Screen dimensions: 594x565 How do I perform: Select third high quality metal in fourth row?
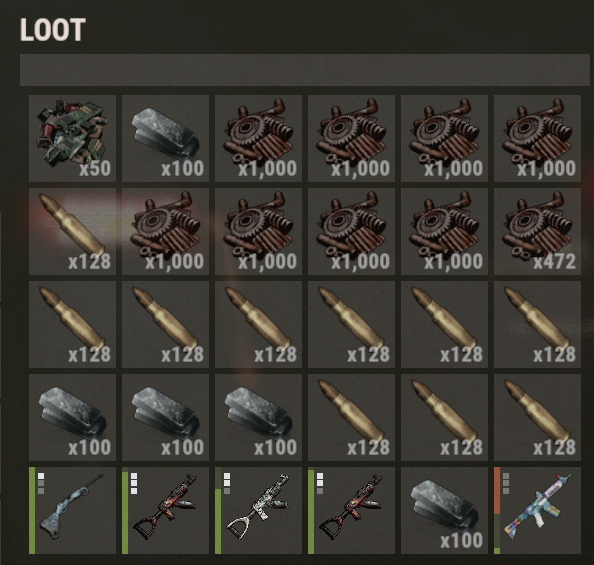[258, 418]
